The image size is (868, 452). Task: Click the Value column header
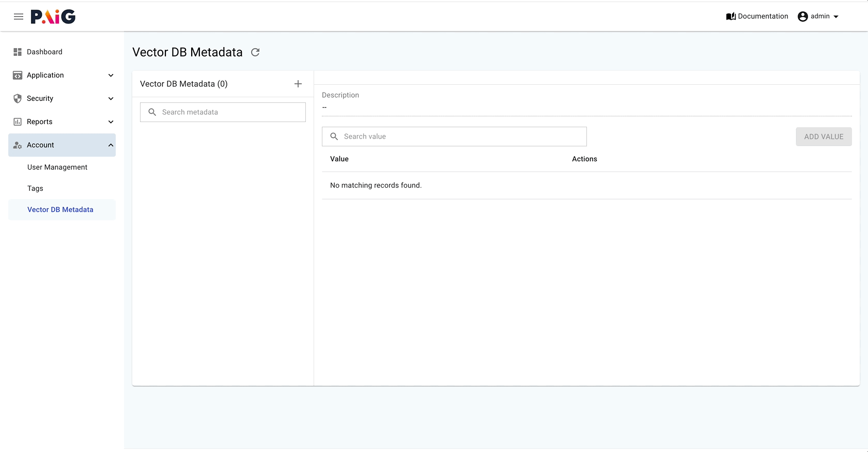[339, 159]
